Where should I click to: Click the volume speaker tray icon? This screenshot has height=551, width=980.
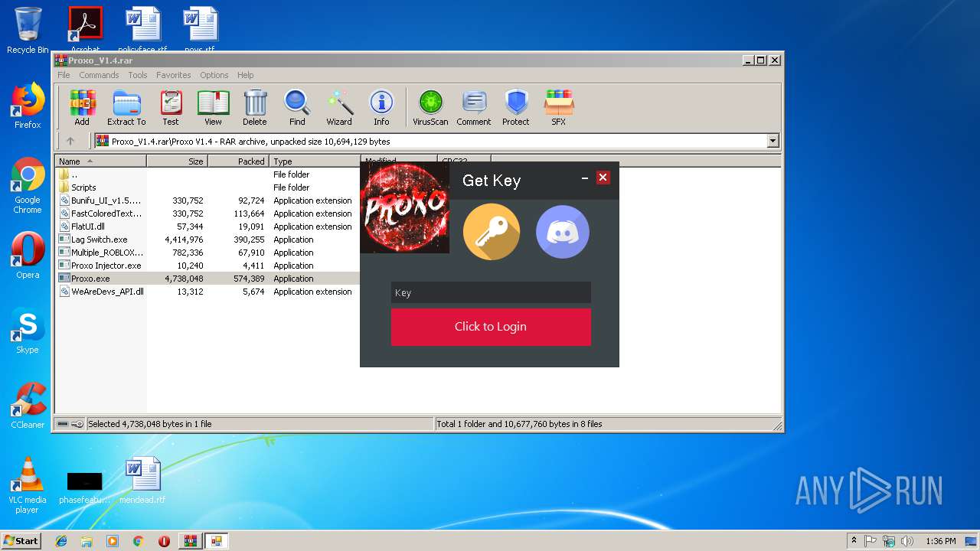[x=907, y=541]
